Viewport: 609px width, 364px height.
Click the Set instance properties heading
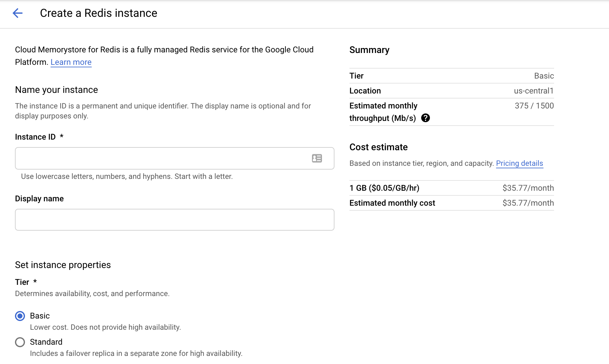point(63,265)
